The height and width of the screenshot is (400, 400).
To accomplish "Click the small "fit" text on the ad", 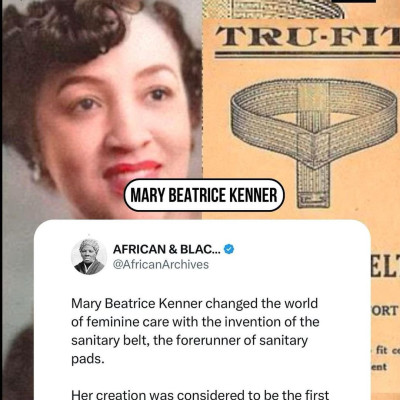I will pos(382,351).
